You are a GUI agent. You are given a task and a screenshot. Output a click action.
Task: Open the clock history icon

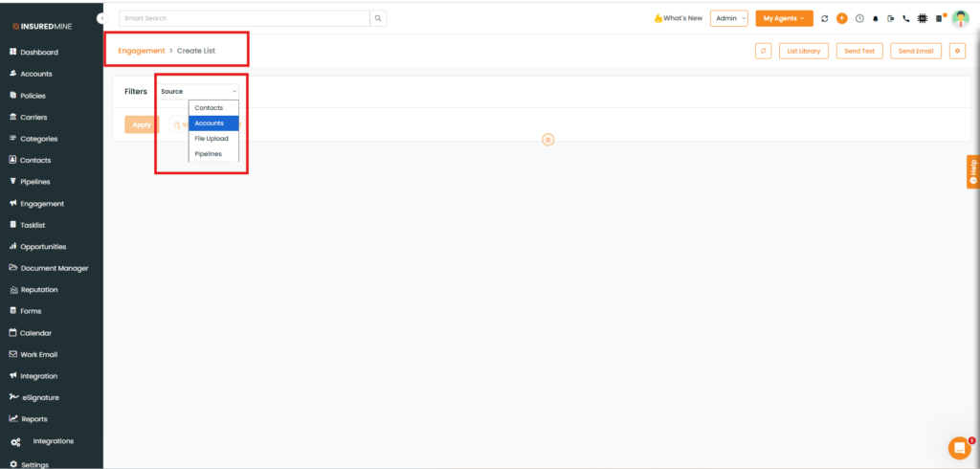tap(858, 18)
